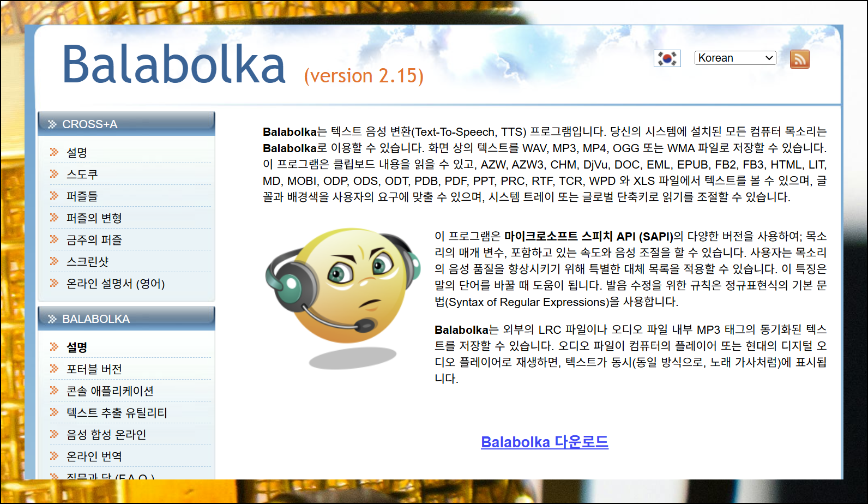Click arrow icon beside 온라인 설명서 (영어)

point(54,283)
